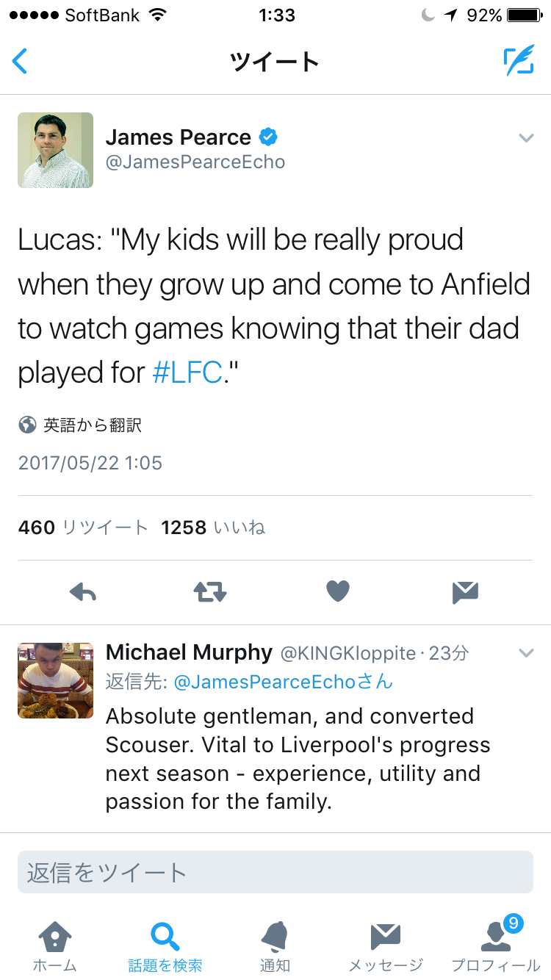Open the compose new tweet icon
Image resolution: width=551 pixels, height=980 pixels.
[519, 61]
